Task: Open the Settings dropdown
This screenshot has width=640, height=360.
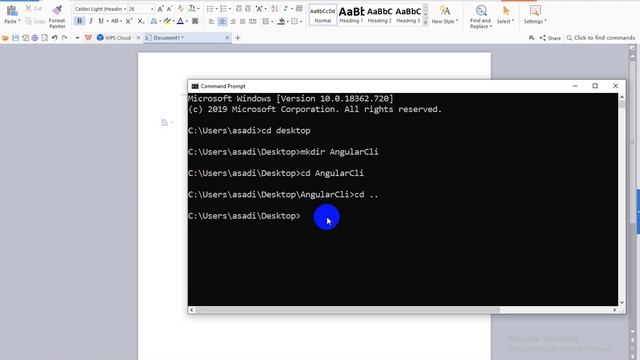Action: [535, 21]
